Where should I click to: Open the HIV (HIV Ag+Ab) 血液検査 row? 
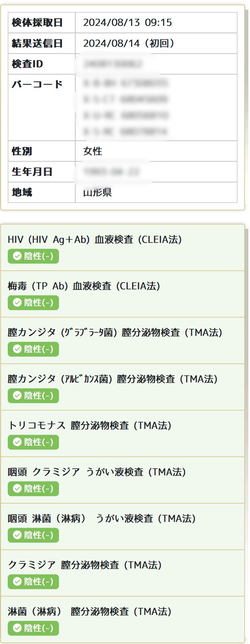tap(123, 247)
